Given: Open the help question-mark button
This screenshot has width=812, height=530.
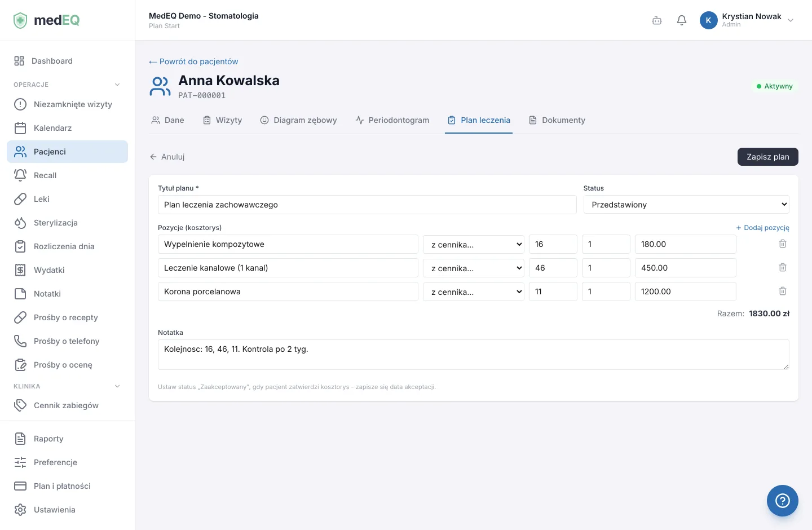Looking at the screenshot, I should [x=783, y=501].
